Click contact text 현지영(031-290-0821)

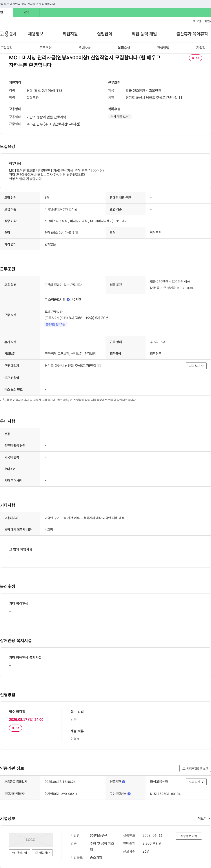[61, 794]
